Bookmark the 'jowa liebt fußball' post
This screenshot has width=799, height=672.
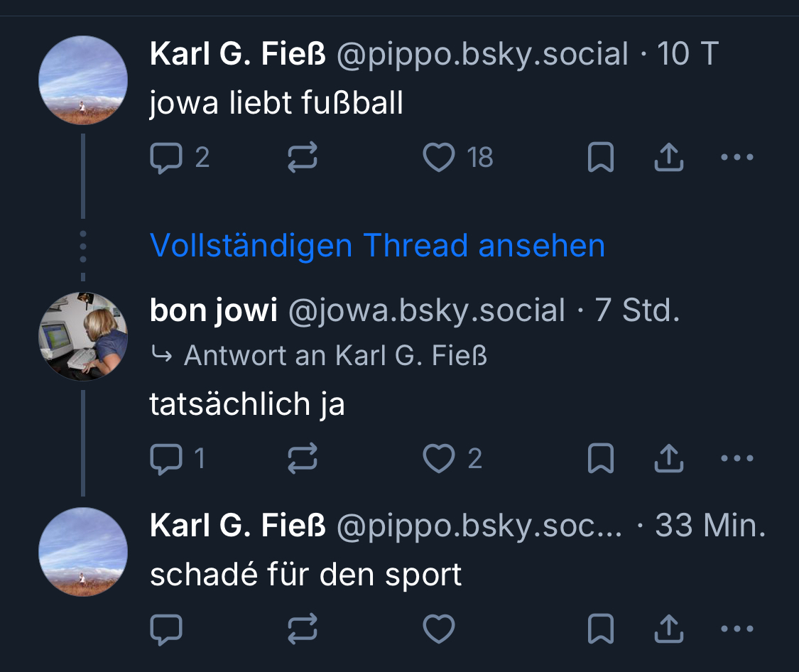tap(601, 158)
